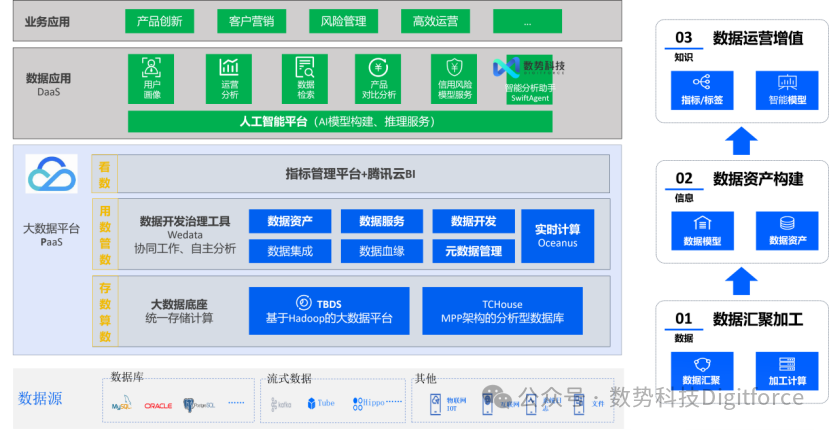This screenshot has width=830, height=430.
Task: Select the 运营分析 chart icon
Action: [229, 67]
